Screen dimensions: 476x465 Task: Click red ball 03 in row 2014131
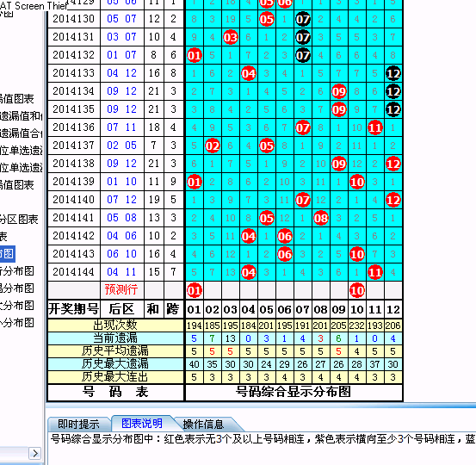pyautogui.click(x=231, y=38)
